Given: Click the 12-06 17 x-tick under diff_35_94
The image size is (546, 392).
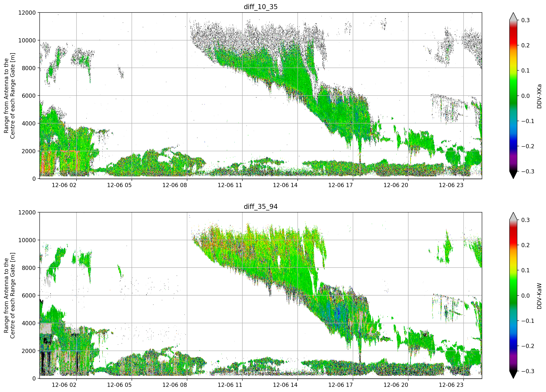Looking at the screenshot, I should coord(340,385).
